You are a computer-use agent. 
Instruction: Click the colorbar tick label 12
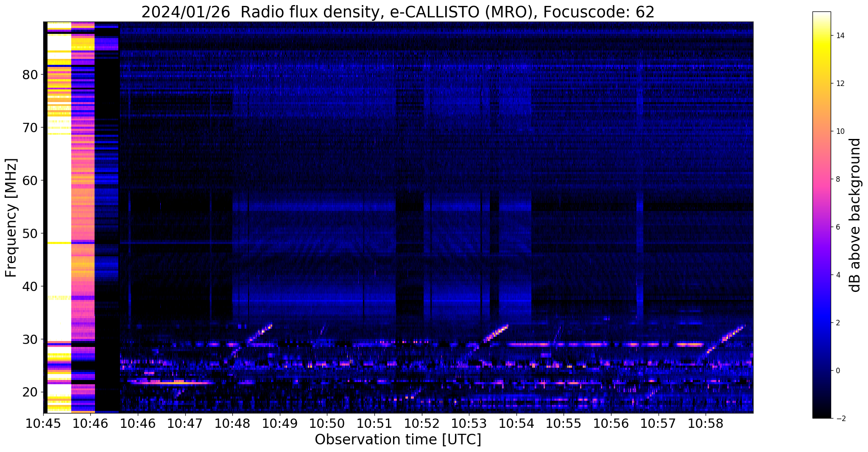839,83
